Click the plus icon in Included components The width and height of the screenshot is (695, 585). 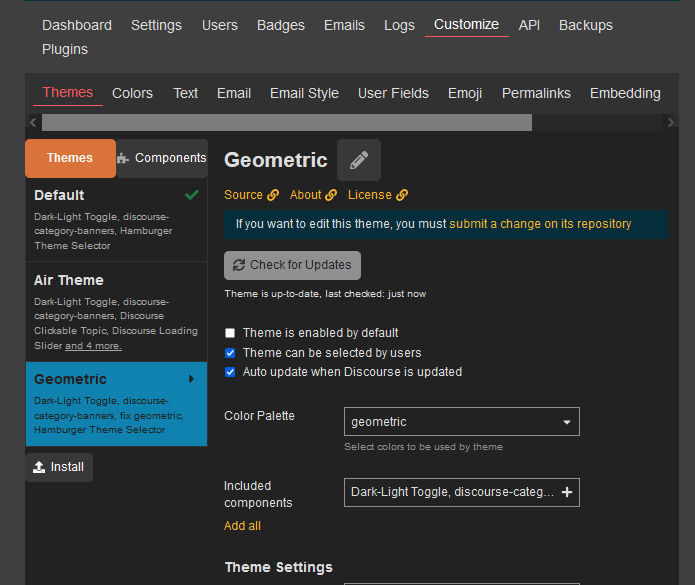[x=567, y=492]
